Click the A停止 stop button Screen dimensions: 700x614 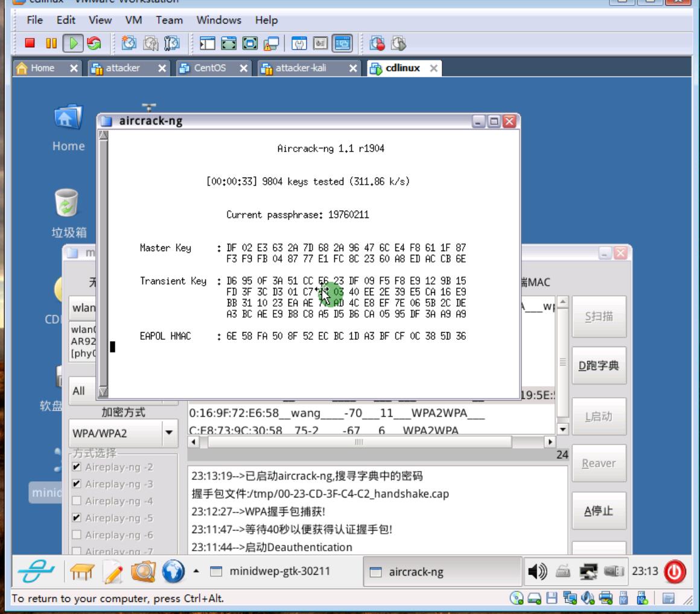click(x=599, y=511)
